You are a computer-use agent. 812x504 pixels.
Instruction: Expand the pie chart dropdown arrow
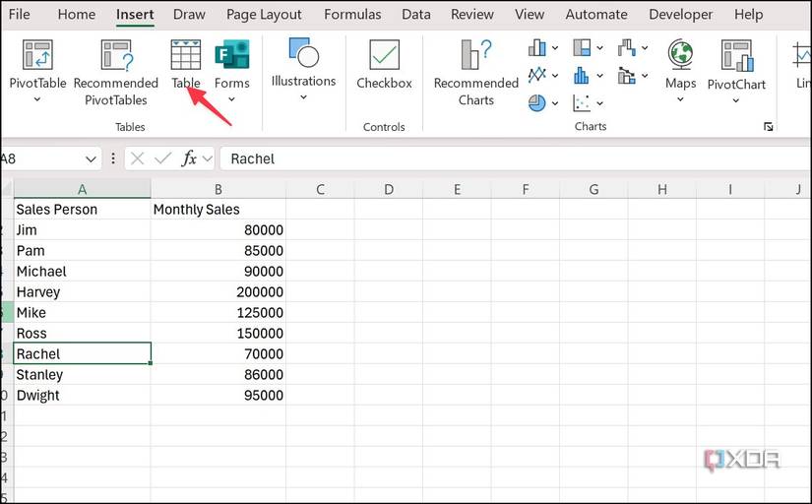point(555,103)
